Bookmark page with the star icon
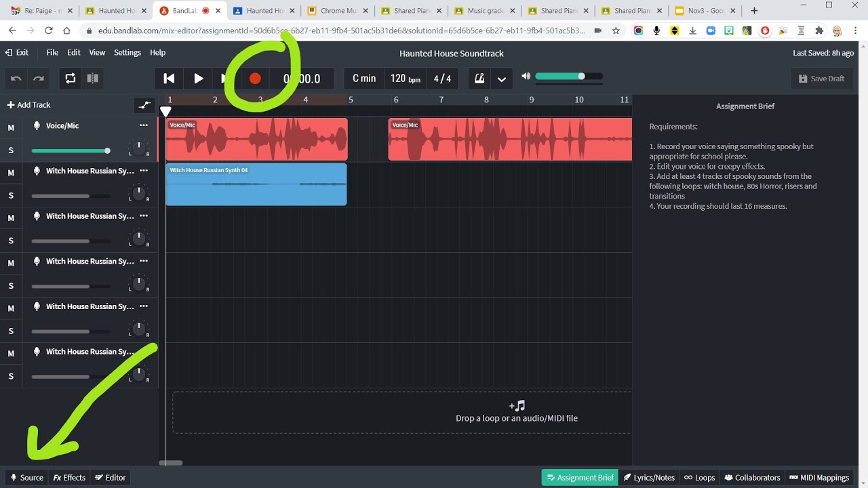Image resolution: width=868 pixels, height=488 pixels. click(616, 30)
